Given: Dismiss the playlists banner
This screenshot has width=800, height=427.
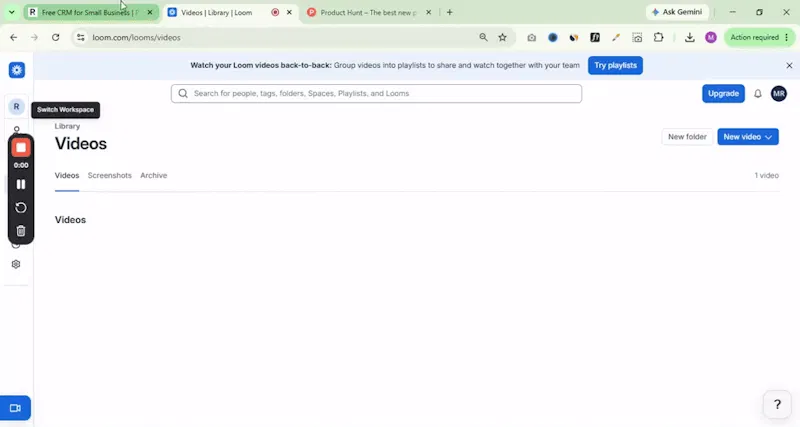Looking at the screenshot, I should click(789, 66).
